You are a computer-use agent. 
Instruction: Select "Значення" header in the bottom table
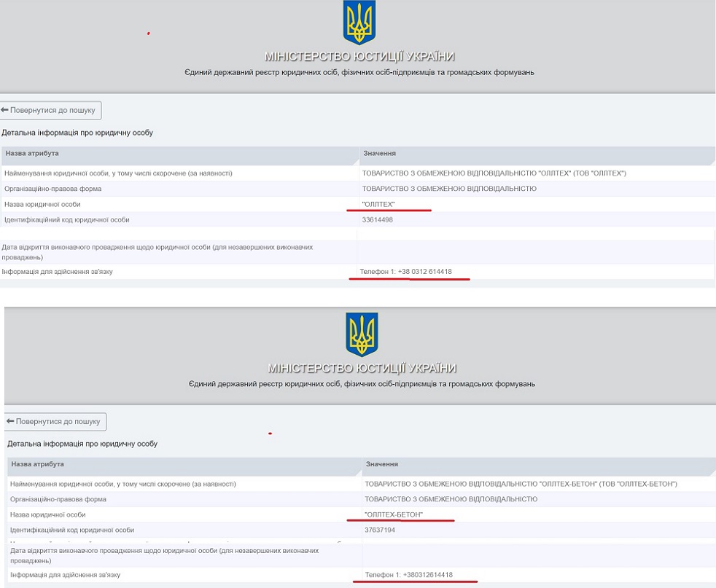tap(381, 464)
